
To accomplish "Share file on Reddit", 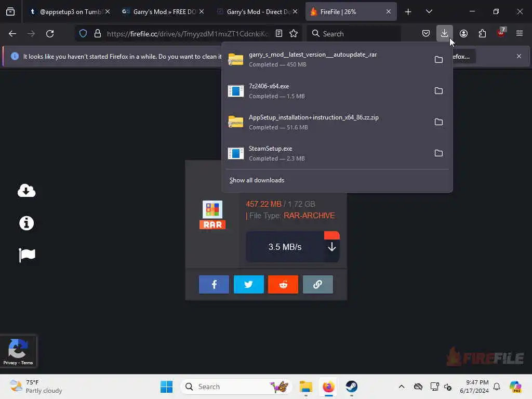I will pyautogui.click(x=283, y=284).
